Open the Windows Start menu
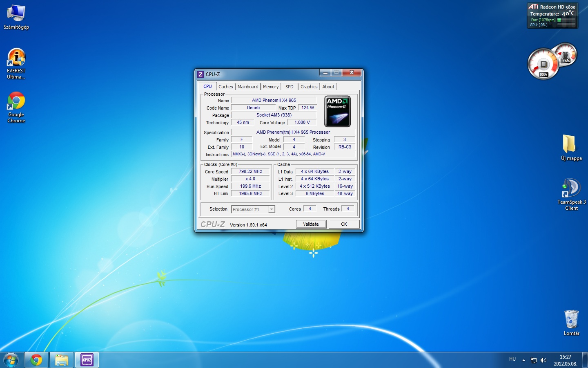Viewport: 588px width, 368px height. coord(11,360)
